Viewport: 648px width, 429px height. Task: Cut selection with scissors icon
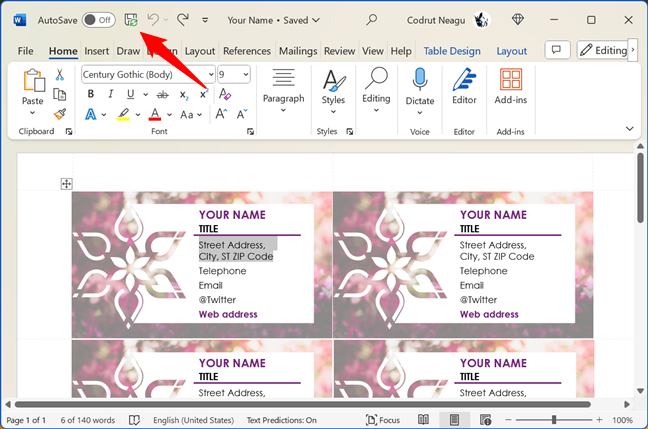coord(60,75)
